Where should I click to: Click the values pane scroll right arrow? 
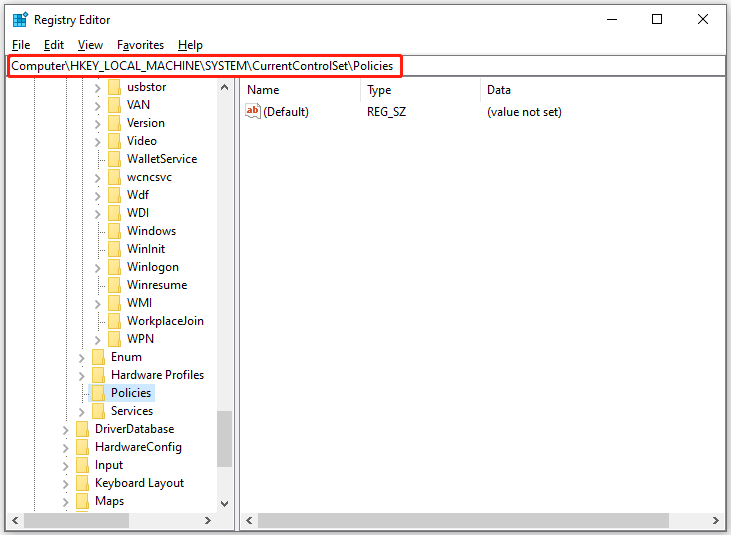pos(716,520)
